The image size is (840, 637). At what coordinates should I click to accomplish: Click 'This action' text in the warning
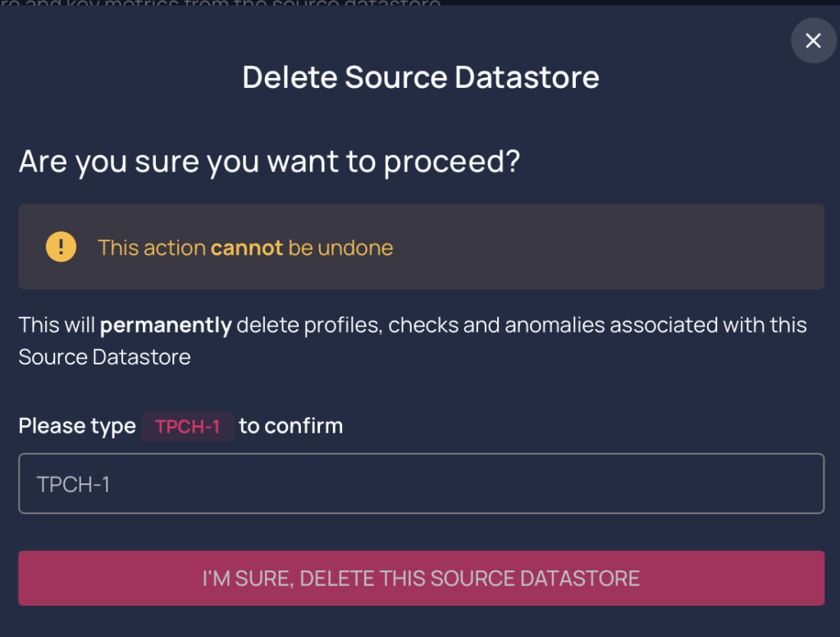[152, 248]
